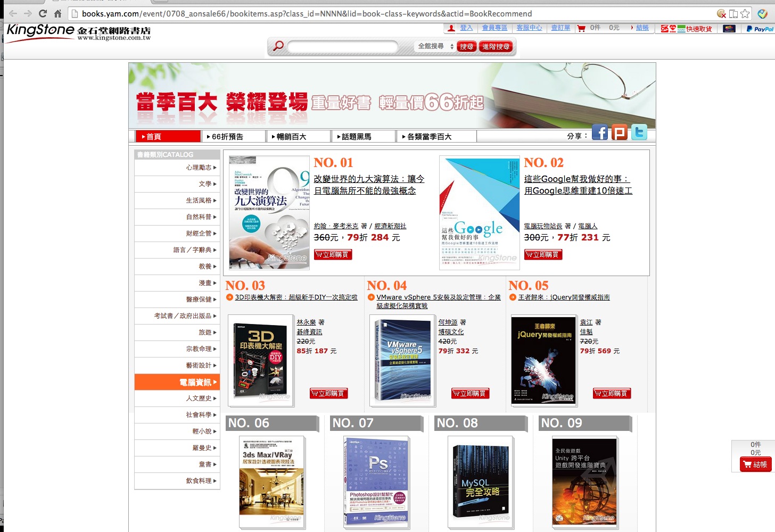Open the 客服中心 customer service link
The image size is (775, 532).
coord(529,28)
